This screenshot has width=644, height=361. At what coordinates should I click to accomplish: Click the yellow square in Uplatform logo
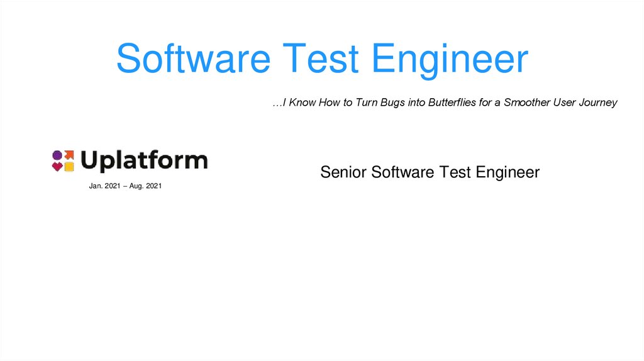pos(69,167)
